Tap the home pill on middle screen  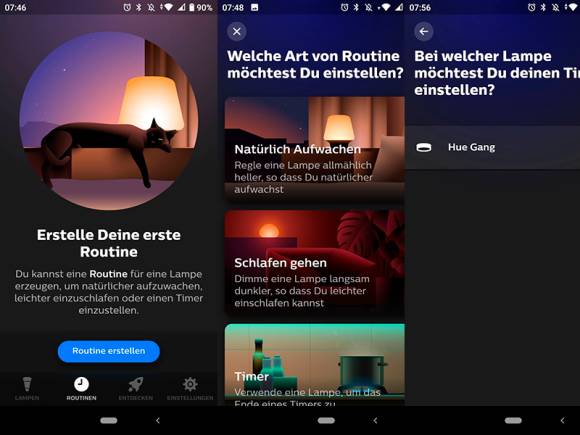tap(326, 421)
